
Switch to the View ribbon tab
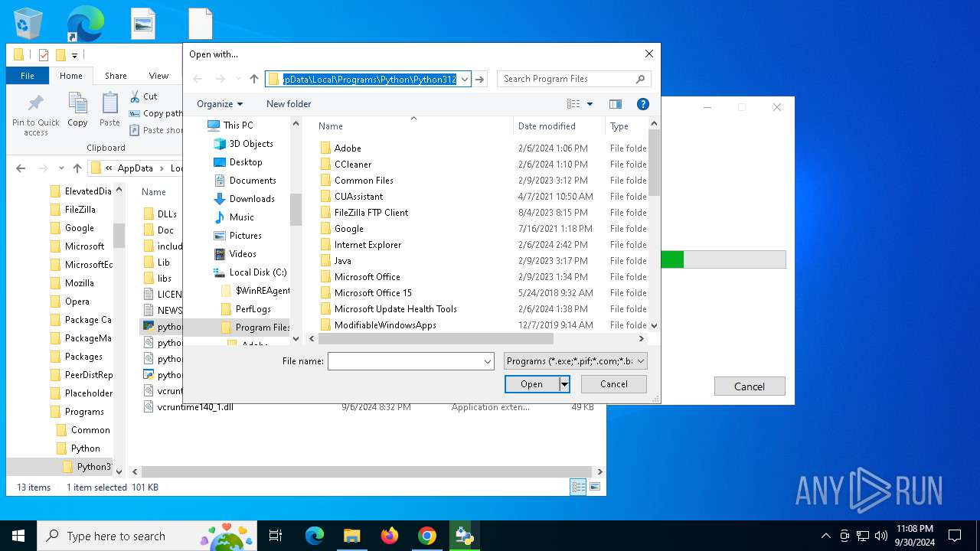click(158, 76)
